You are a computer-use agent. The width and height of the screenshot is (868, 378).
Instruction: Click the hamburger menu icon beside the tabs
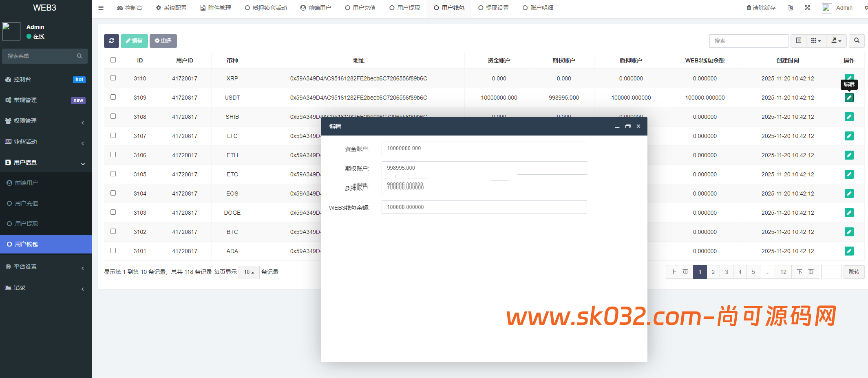click(100, 7)
